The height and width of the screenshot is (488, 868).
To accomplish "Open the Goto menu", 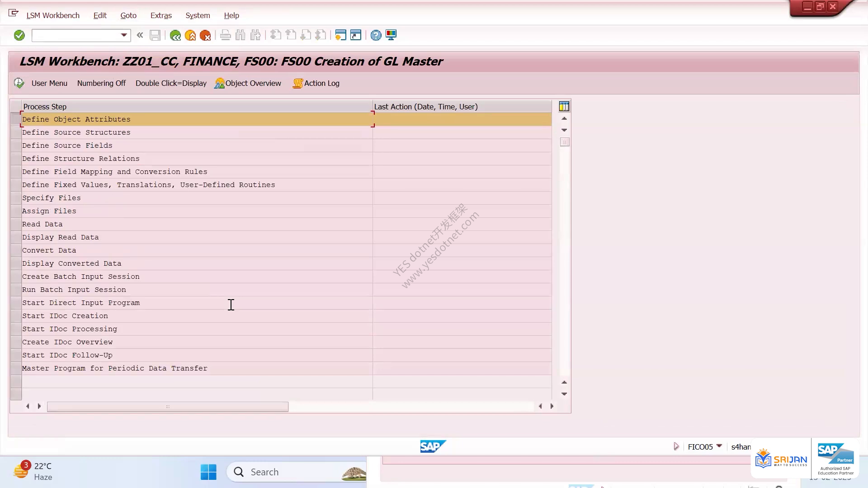I will 128,15.
